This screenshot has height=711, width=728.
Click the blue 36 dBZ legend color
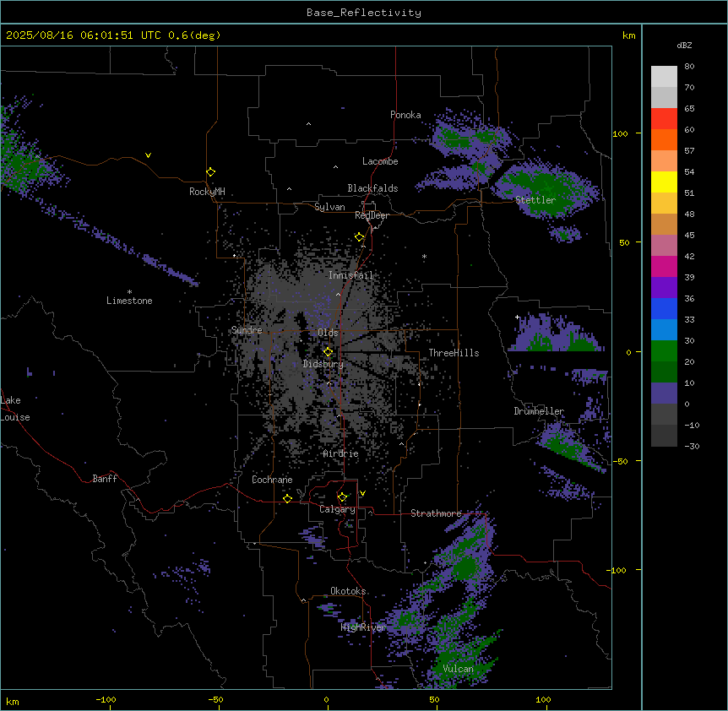click(664, 308)
